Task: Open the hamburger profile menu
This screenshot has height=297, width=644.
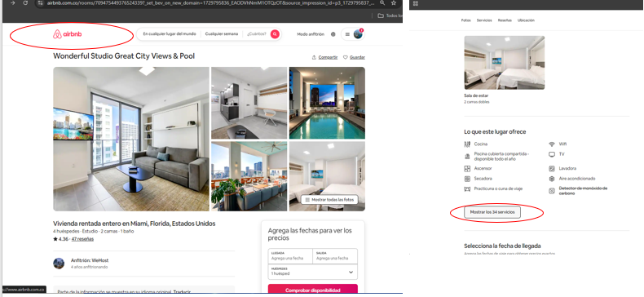Action: pos(353,34)
